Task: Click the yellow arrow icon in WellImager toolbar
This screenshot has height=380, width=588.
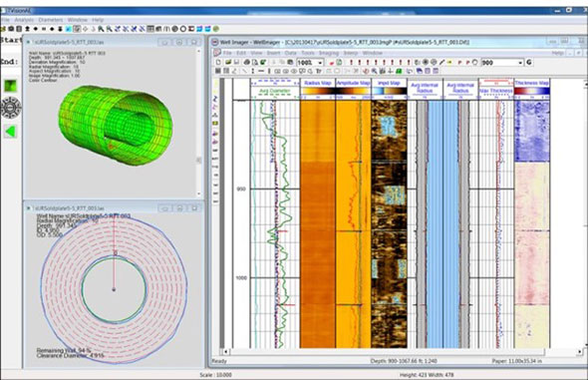Action: click(x=449, y=62)
